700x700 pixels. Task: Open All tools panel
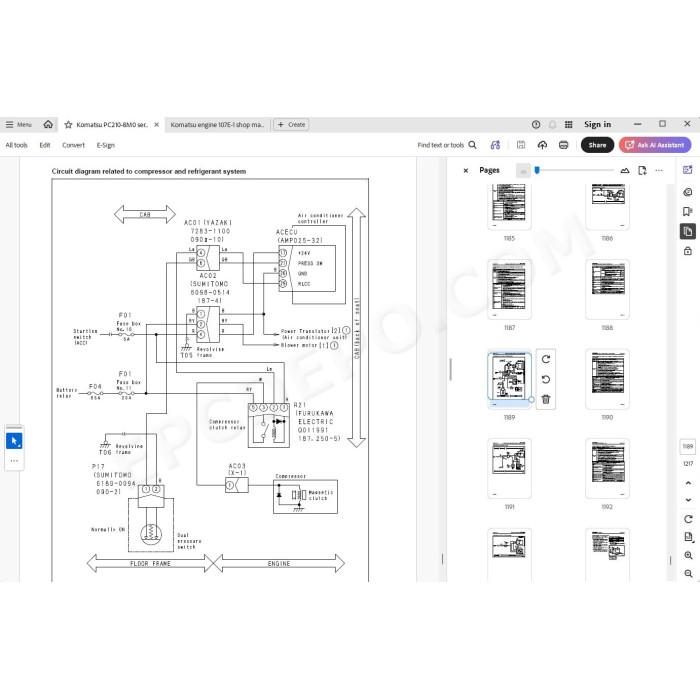17,145
